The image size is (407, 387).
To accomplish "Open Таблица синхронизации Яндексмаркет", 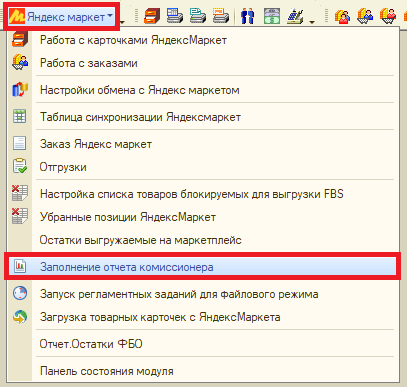I will (x=203, y=117).
